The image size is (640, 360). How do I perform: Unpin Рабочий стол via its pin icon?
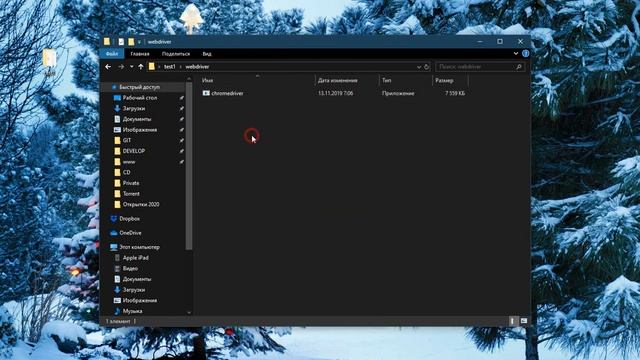coord(182,98)
